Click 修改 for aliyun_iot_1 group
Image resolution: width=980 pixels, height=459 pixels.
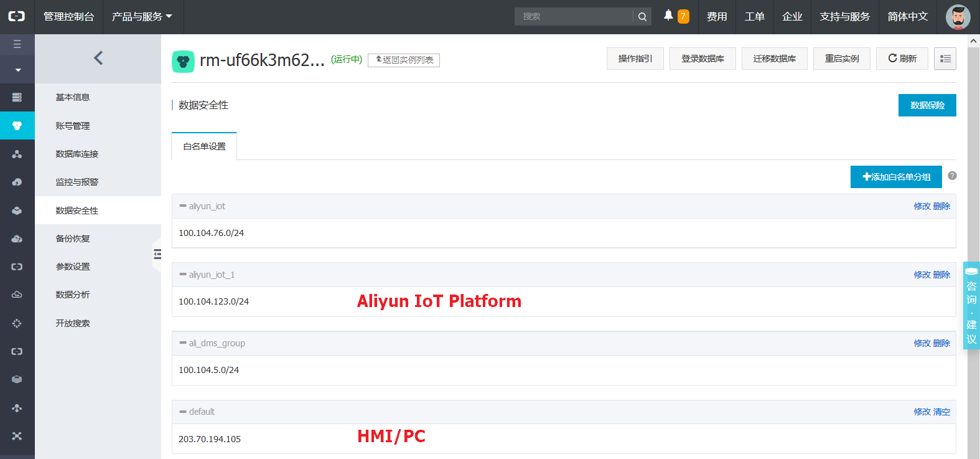[922, 275]
